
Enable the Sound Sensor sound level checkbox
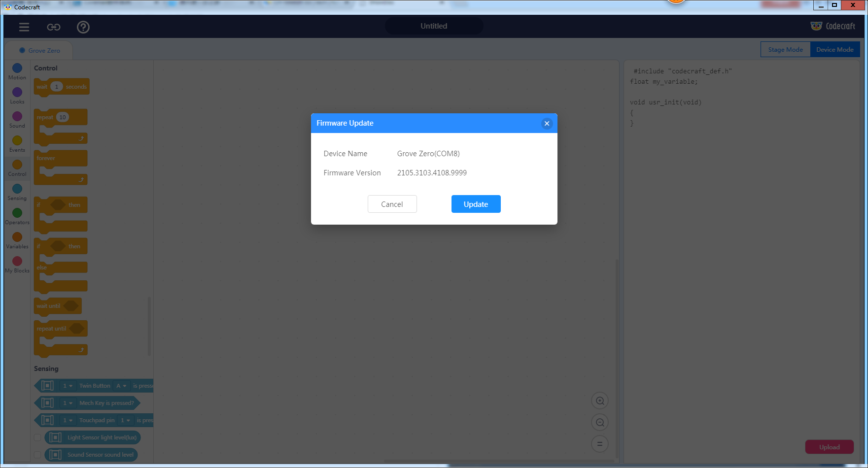[37, 455]
